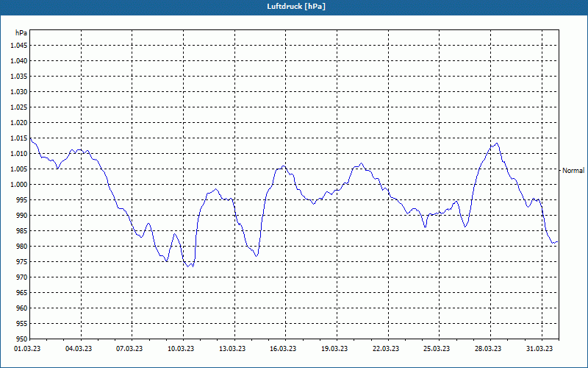Click the 'Luftdruck [hPa]' chart title
The height and width of the screenshot is (368, 588).
(x=296, y=7)
